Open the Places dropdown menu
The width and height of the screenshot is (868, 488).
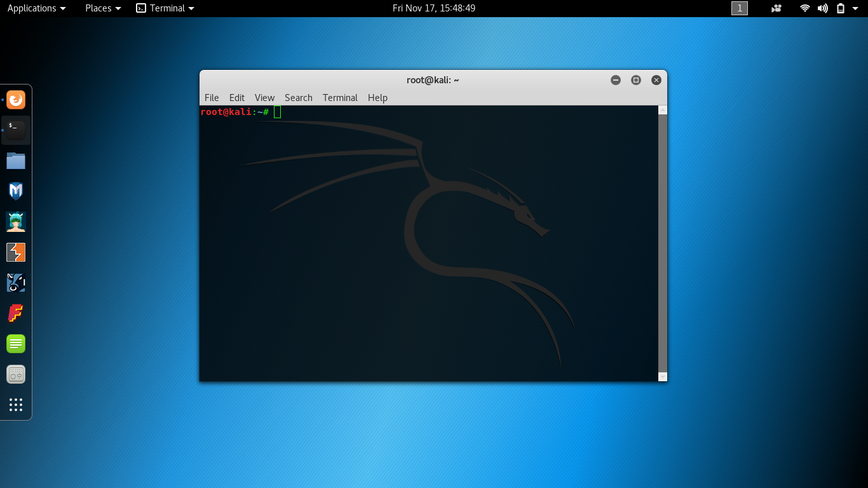tap(103, 8)
